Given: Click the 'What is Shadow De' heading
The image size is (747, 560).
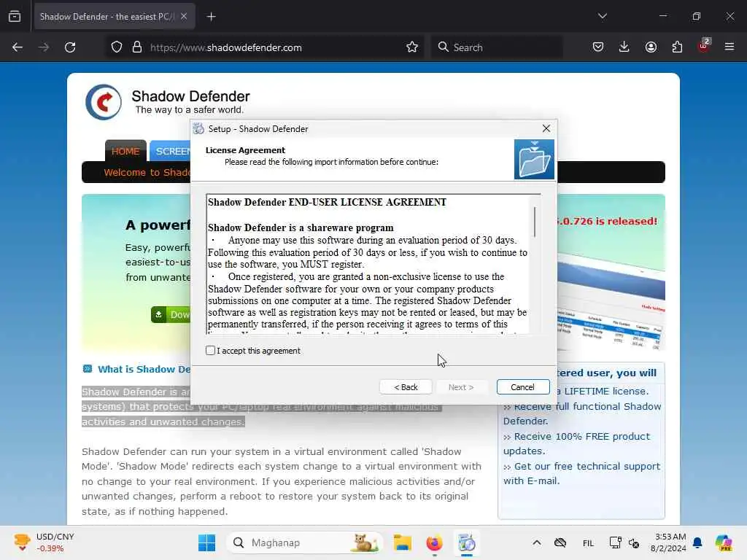Looking at the screenshot, I should tap(144, 369).
